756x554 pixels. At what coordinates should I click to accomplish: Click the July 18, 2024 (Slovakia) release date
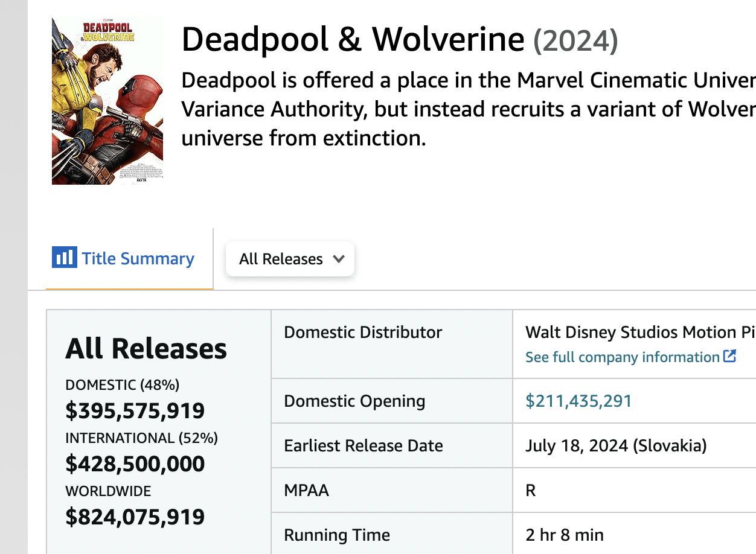click(616, 446)
